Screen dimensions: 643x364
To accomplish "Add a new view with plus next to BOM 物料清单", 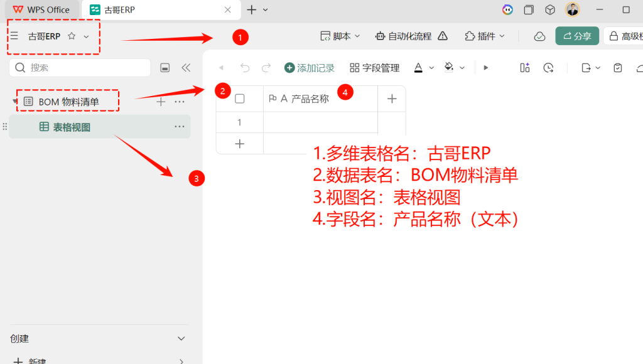I will click(161, 102).
